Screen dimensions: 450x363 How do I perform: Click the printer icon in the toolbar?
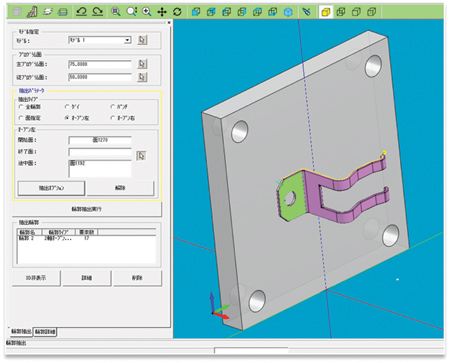click(63, 12)
